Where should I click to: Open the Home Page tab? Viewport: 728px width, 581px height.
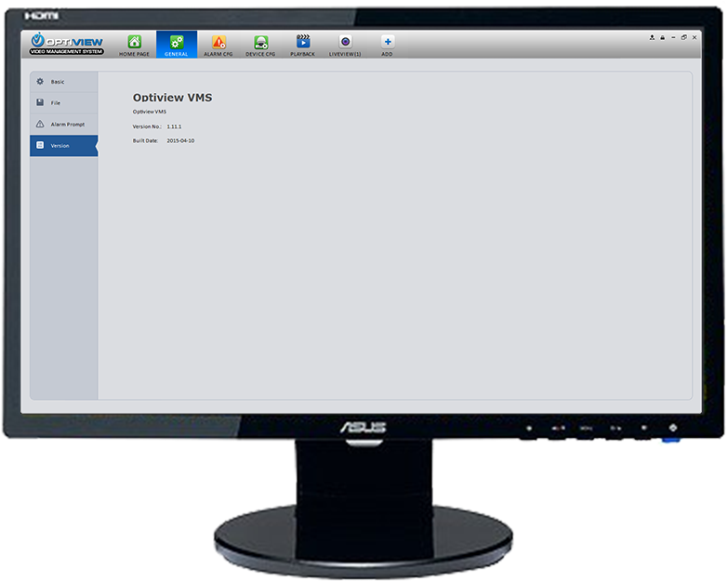(134, 45)
